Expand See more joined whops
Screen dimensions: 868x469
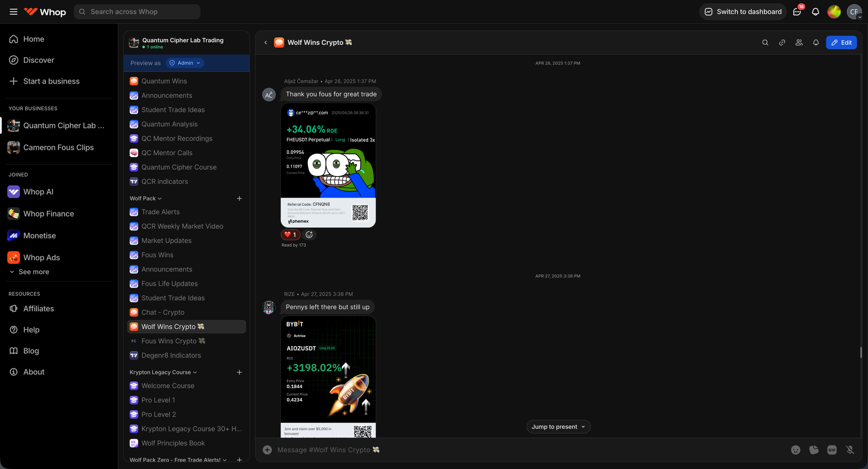click(x=30, y=272)
